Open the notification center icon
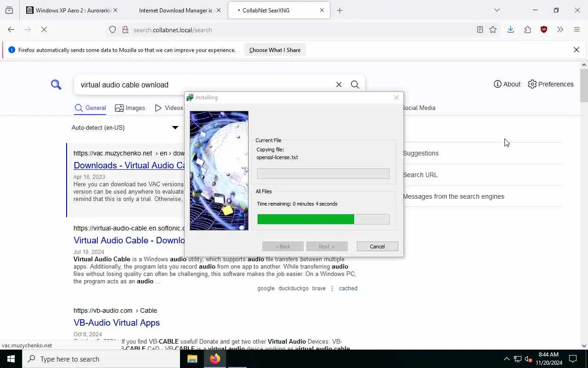 coord(573,359)
